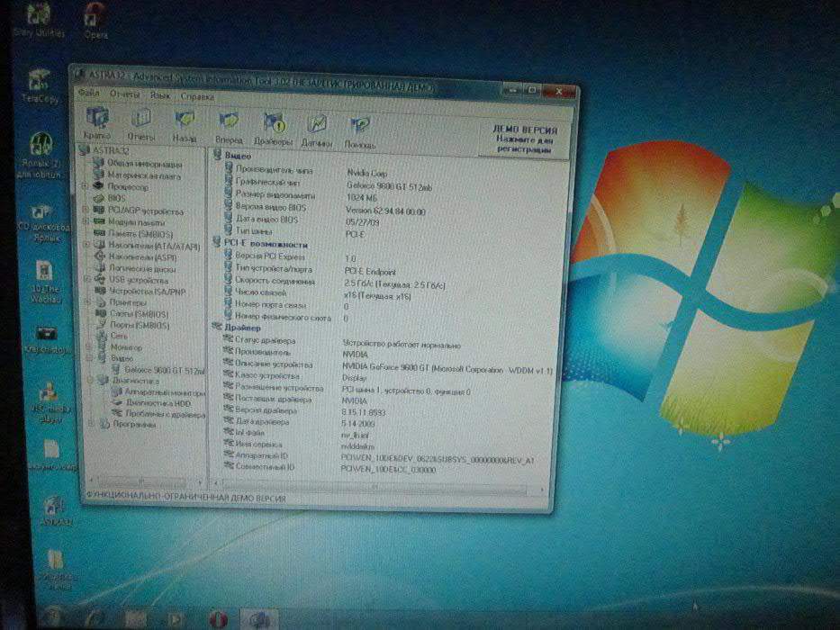
Task: Open the Язык menu
Action: [x=159, y=95]
